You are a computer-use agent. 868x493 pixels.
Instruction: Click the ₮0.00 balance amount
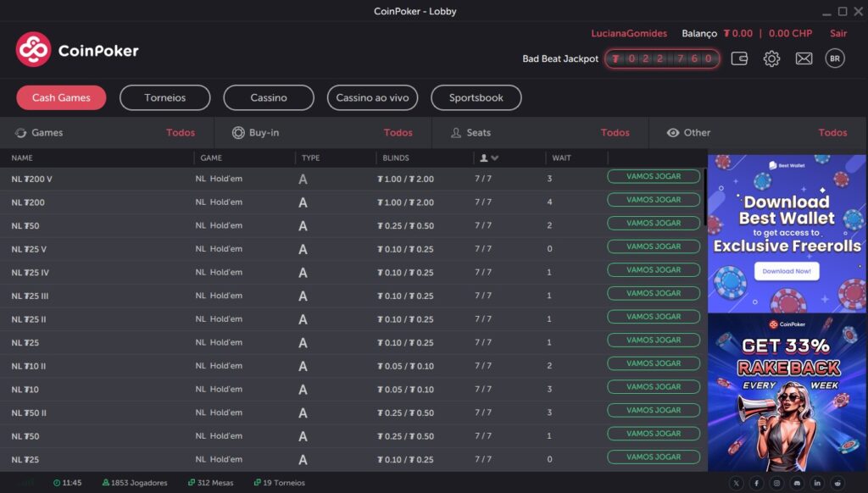point(738,33)
